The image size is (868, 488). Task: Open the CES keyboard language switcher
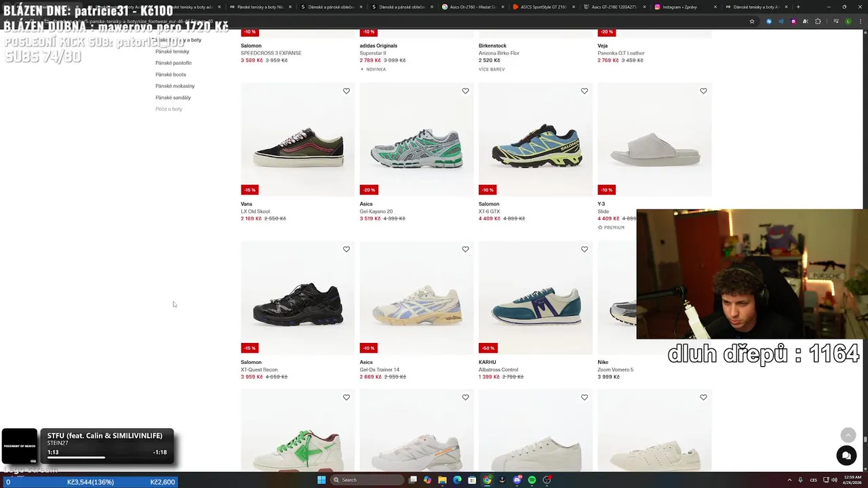[813, 480]
